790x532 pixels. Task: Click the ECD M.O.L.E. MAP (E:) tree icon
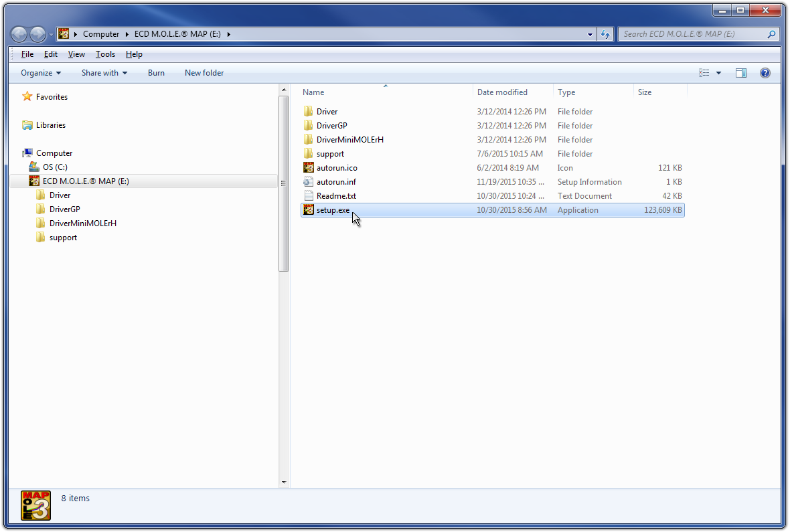(x=33, y=181)
